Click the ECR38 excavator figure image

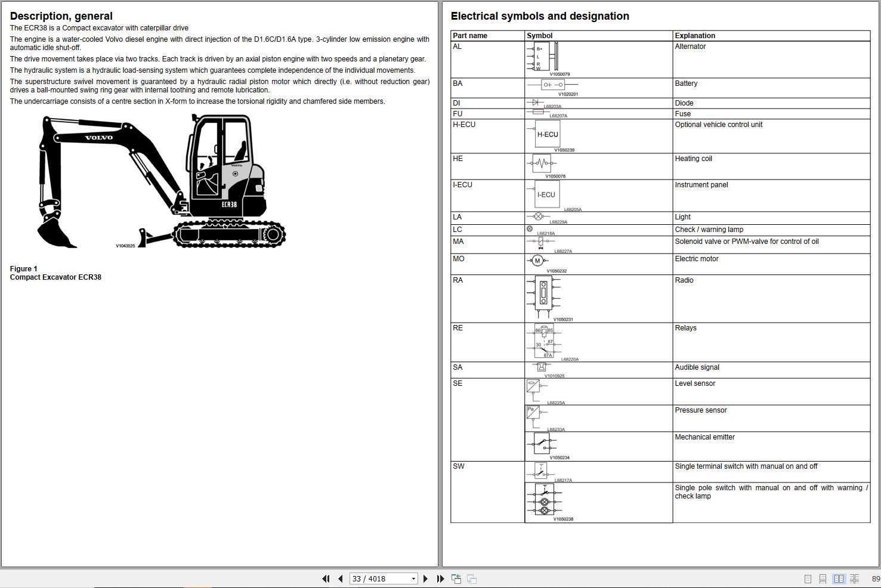click(162, 181)
